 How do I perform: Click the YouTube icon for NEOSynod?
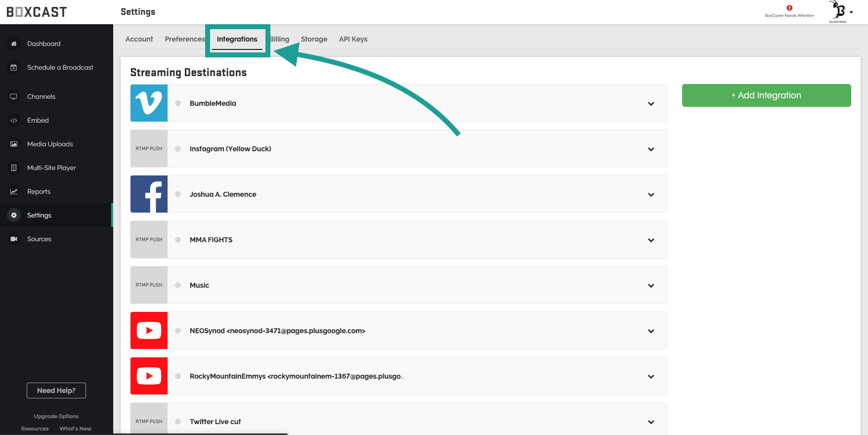(149, 331)
